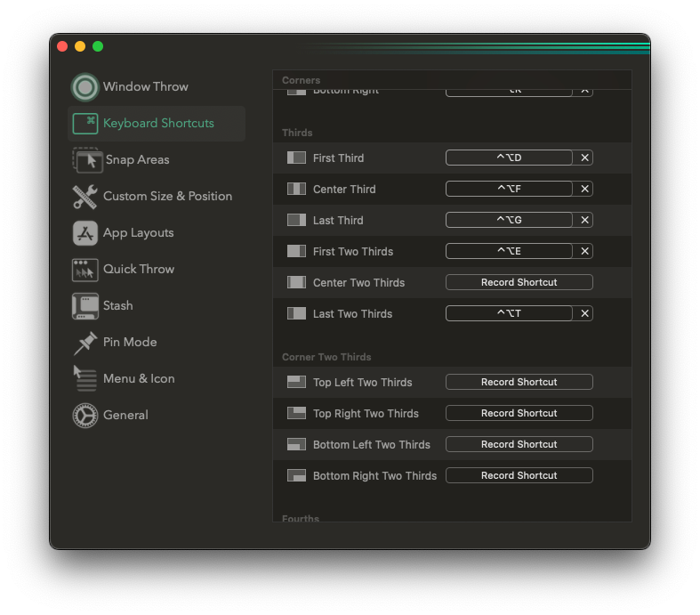
Task: Record shortcut for Center Two Thirds
Action: pyautogui.click(x=519, y=282)
